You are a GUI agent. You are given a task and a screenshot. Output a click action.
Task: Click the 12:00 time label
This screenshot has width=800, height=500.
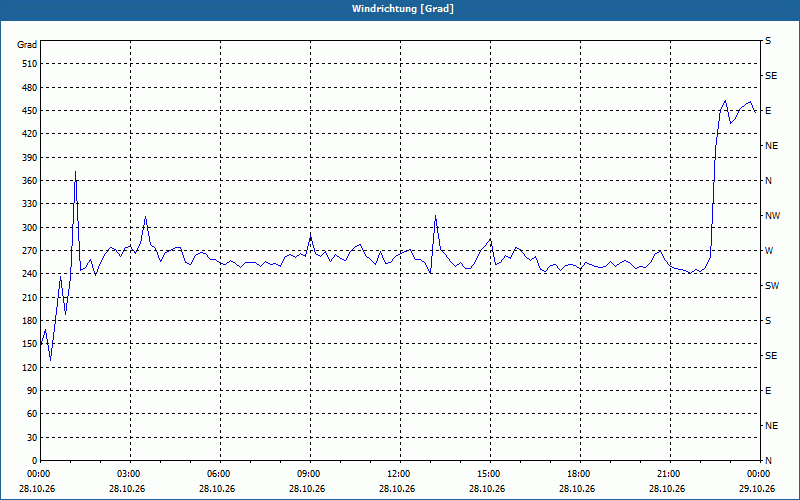click(398, 474)
